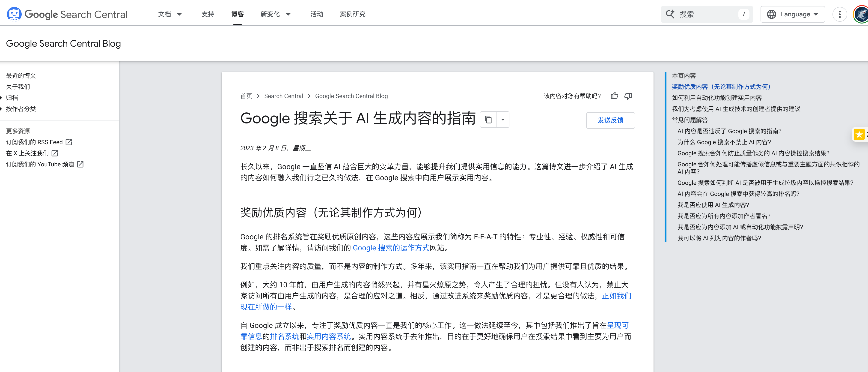The width and height of the screenshot is (868, 372).
Task: Click the 搜索 input field
Action: (x=707, y=14)
